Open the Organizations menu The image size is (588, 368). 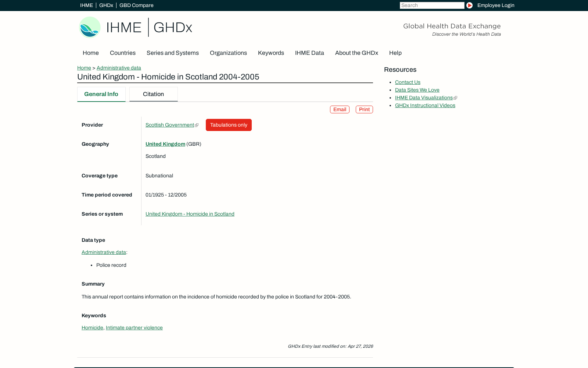click(x=228, y=53)
